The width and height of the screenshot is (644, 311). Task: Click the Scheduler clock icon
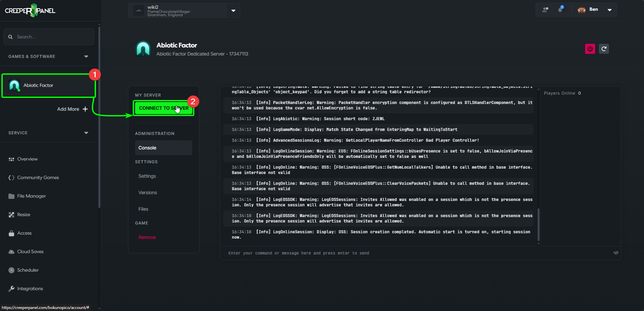pos(11,270)
